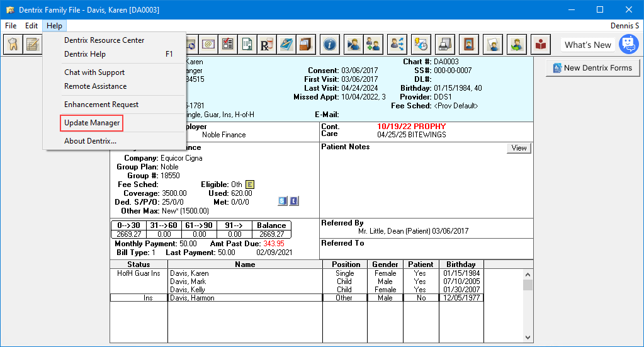Click the select patient arrow icon
This screenshot has width=644, height=347.
(x=354, y=44)
